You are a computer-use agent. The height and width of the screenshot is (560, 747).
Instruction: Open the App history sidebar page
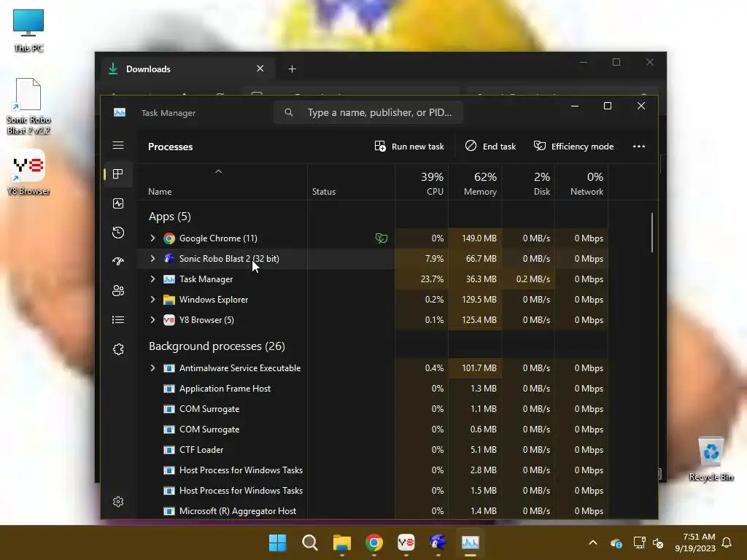coord(118,233)
